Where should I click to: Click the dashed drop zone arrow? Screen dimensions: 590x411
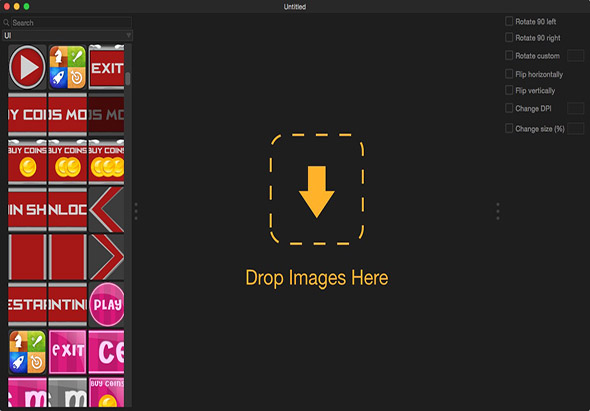tap(317, 192)
